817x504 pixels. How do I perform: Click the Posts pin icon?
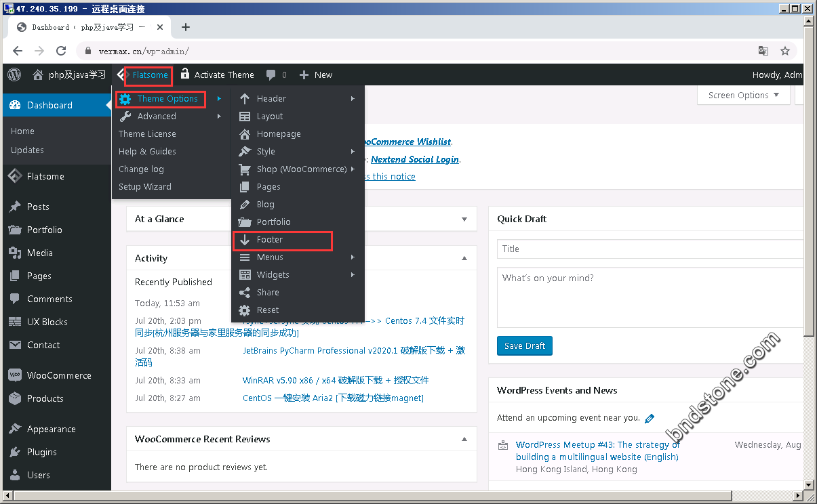click(15, 207)
